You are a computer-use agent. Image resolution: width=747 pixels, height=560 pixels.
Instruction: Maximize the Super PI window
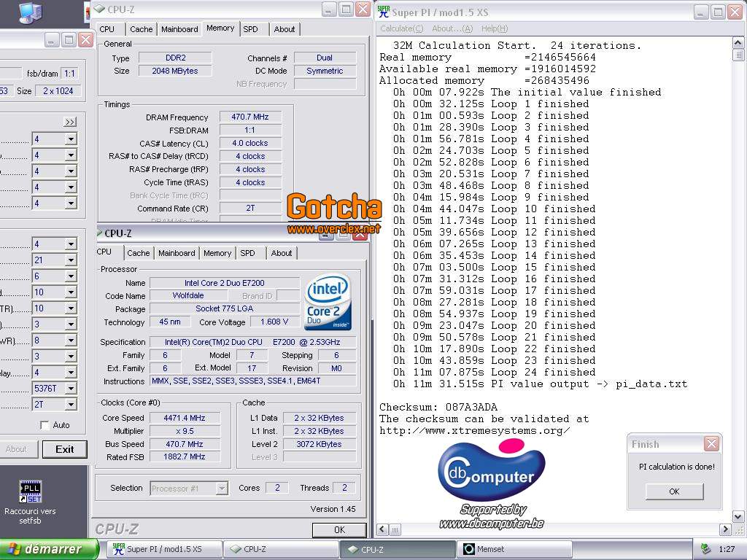click(x=718, y=12)
